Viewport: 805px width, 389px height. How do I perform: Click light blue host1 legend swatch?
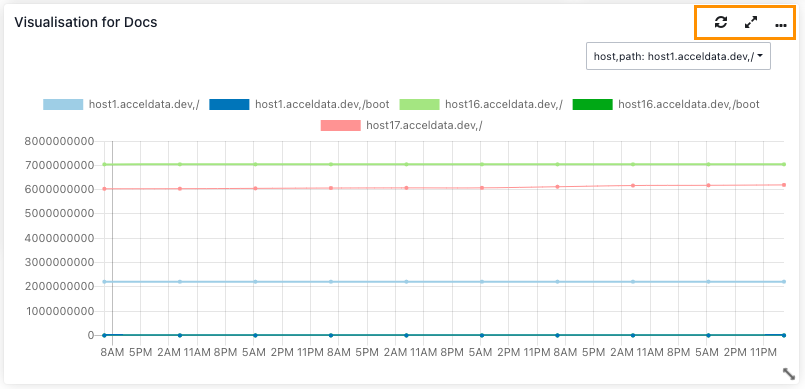[63, 104]
